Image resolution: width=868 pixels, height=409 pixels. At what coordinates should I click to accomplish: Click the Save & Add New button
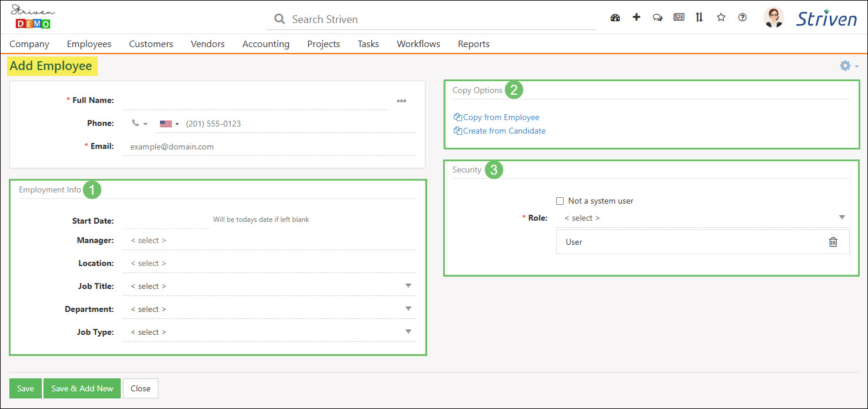82,388
